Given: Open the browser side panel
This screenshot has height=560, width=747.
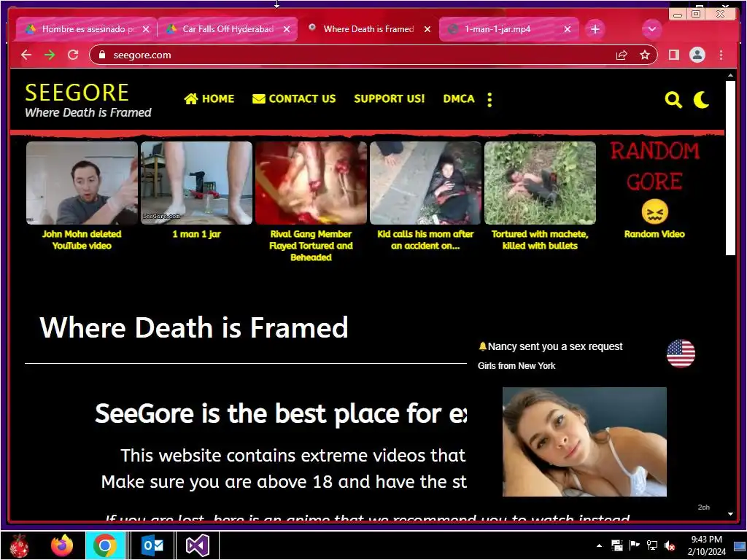Looking at the screenshot, I should [x=673, y=55].
